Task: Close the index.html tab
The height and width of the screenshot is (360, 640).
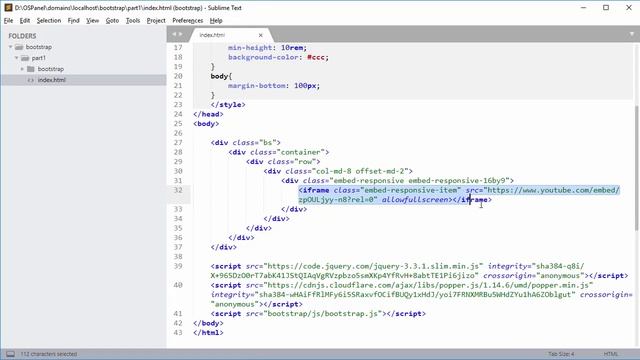Action: tap(260, 35)
